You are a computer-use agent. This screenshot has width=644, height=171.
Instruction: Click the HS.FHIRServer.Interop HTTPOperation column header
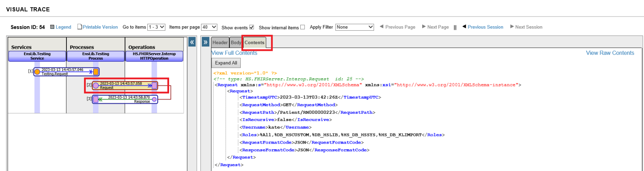[x=154, y=56]
